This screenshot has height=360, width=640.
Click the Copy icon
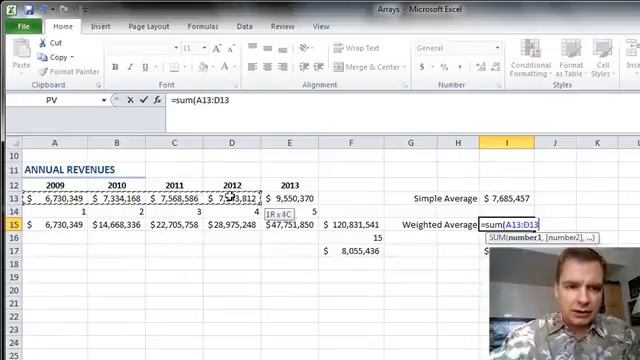tap(42, 57)
